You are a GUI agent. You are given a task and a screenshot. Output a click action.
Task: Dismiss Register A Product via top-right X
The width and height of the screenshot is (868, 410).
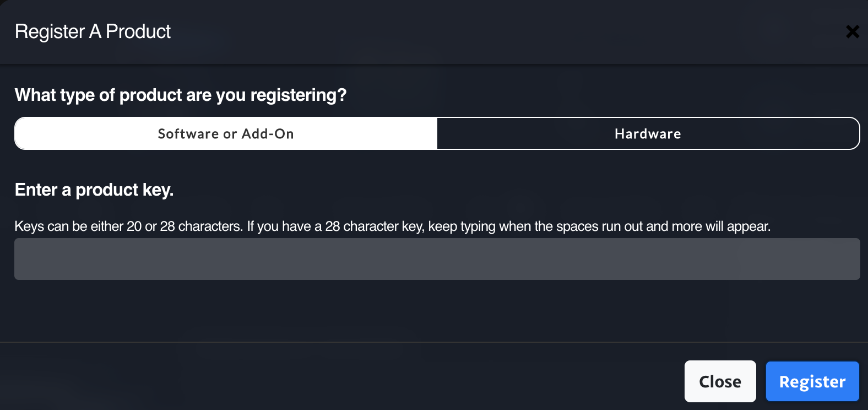pyautogui.click(x=852, y=32)
